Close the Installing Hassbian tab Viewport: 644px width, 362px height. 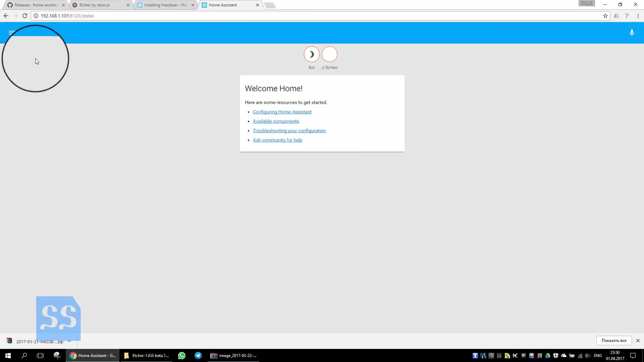pyautogui.click(x=193, y=5)
